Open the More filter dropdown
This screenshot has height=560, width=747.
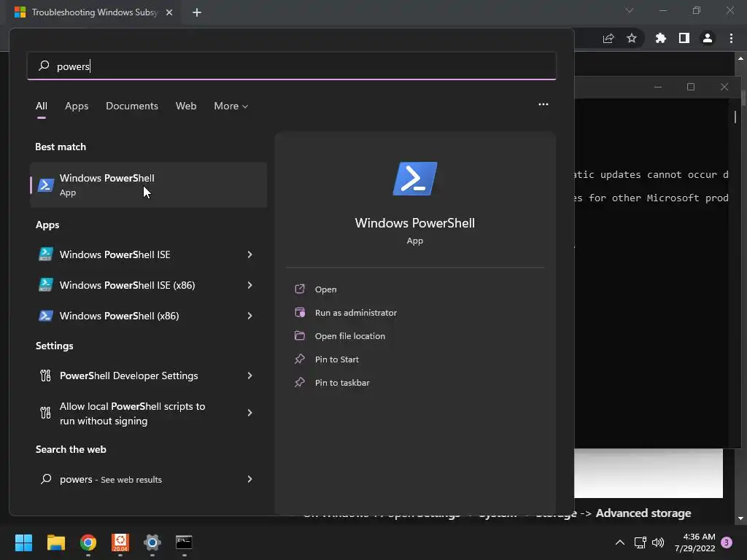231,106
